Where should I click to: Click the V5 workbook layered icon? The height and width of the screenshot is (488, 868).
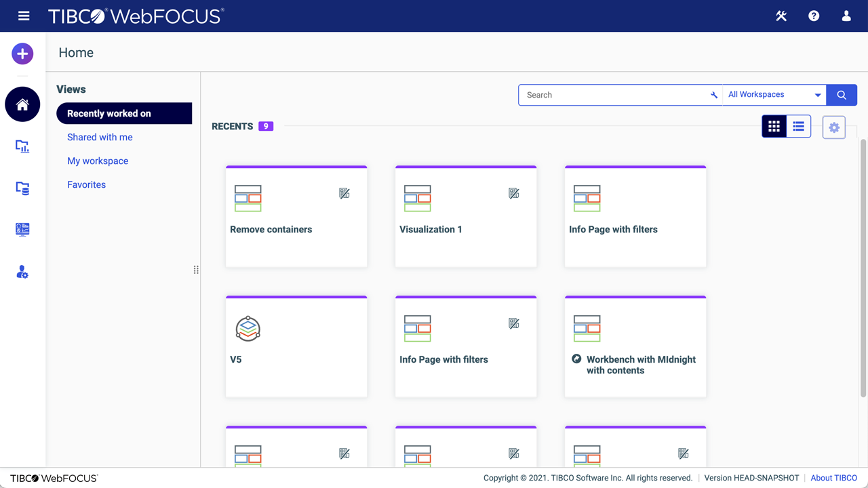tap(248, 328)
